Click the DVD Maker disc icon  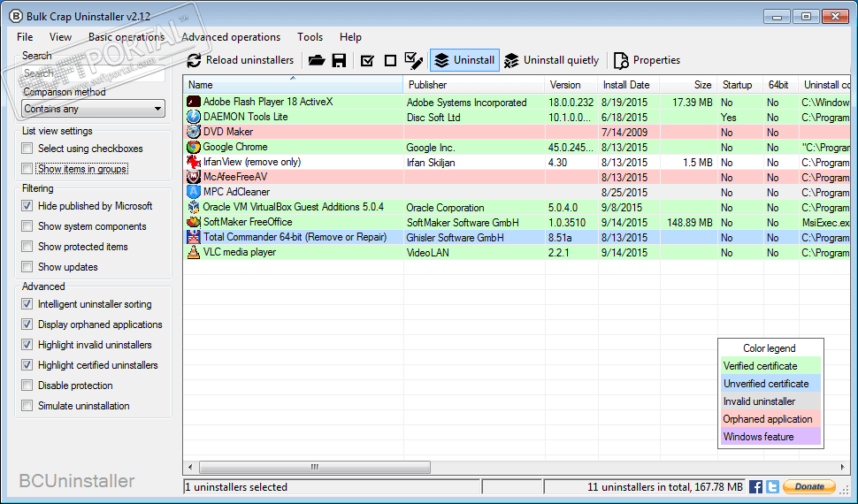(x=193, y=132)
